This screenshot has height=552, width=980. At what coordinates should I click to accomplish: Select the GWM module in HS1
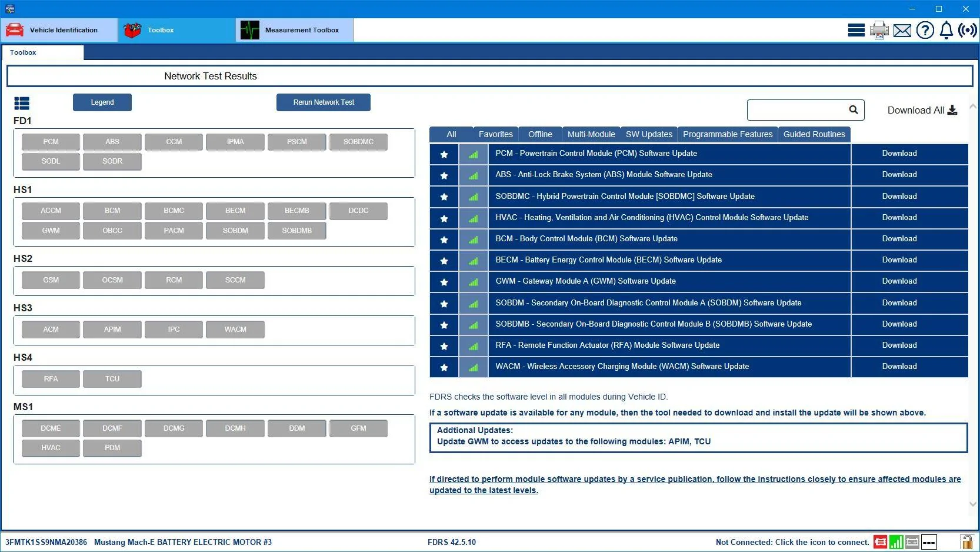pos(51,231)
